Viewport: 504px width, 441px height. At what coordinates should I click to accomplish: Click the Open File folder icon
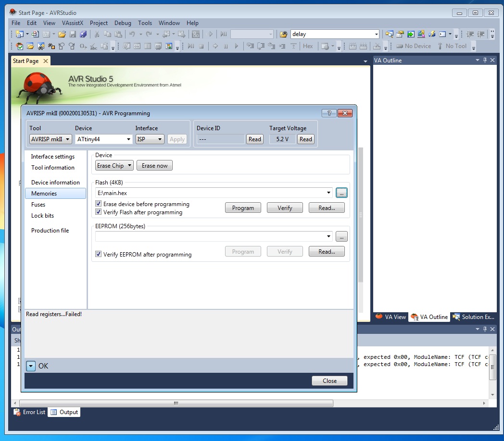(x=62, y=34)
